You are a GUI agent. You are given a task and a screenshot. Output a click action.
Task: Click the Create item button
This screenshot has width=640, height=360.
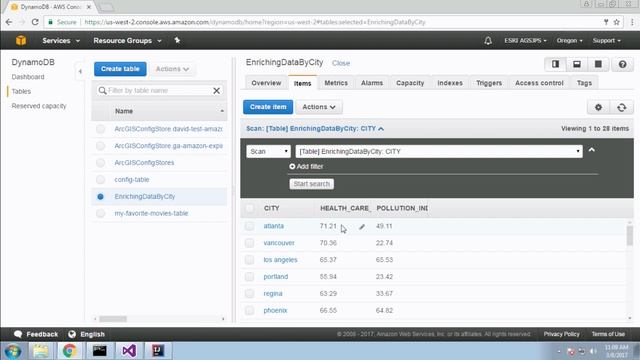(x=268, y=107)
